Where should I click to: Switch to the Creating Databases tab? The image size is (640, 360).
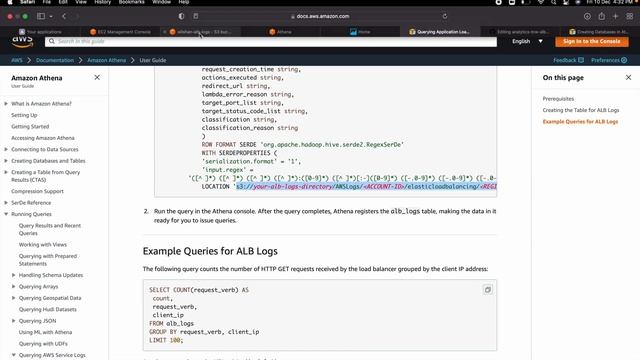[x=598, y=31]
